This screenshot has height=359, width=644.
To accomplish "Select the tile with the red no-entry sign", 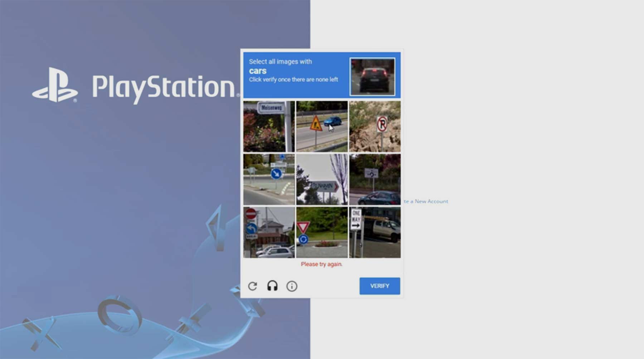I will pyautogui.click(x=269, y=232).
